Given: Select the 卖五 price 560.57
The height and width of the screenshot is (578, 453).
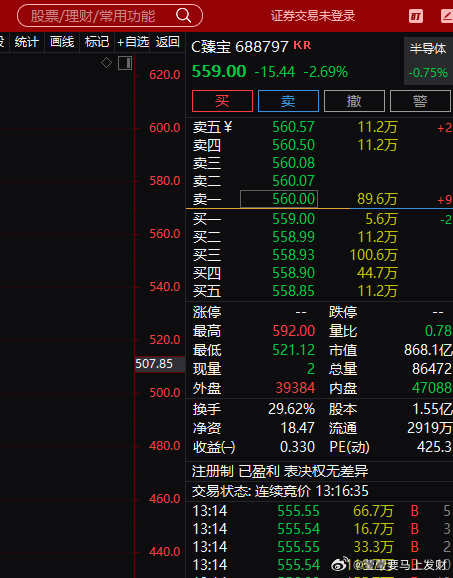Looking at the screenshot, I should (293, 127).
